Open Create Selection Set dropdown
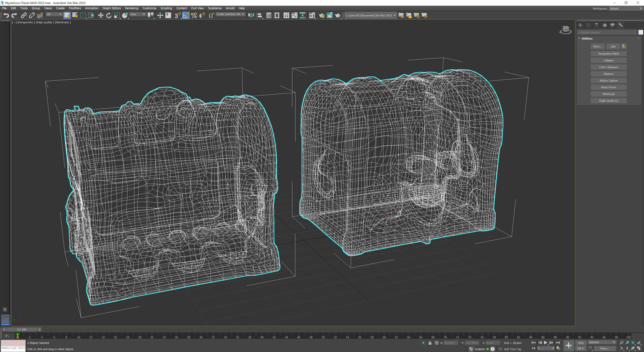 tap(230, 14)
